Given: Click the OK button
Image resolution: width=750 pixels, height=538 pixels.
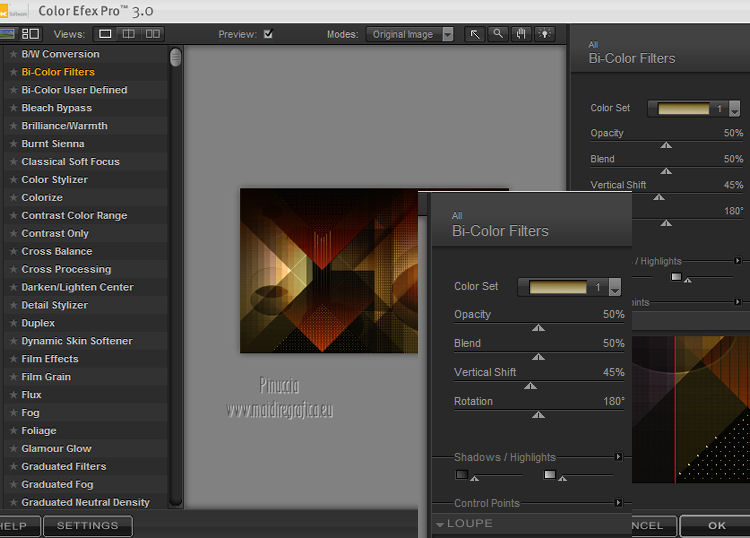Looking at the screenshot, I should point(716,525).
